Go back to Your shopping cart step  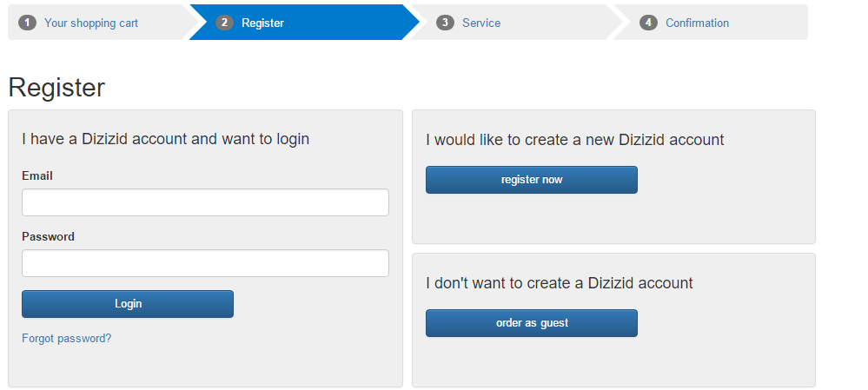tap(91, 23)
